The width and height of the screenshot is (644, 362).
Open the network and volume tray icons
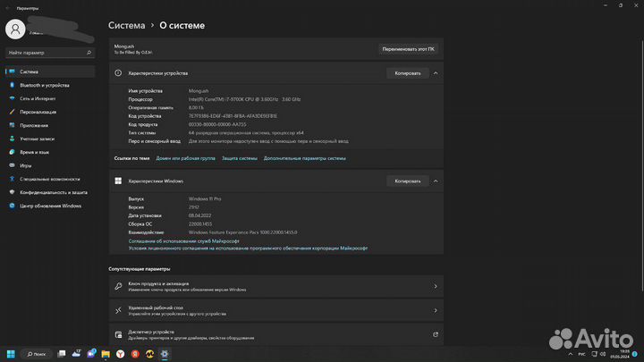pyautogui.click(x=598, y=354)
